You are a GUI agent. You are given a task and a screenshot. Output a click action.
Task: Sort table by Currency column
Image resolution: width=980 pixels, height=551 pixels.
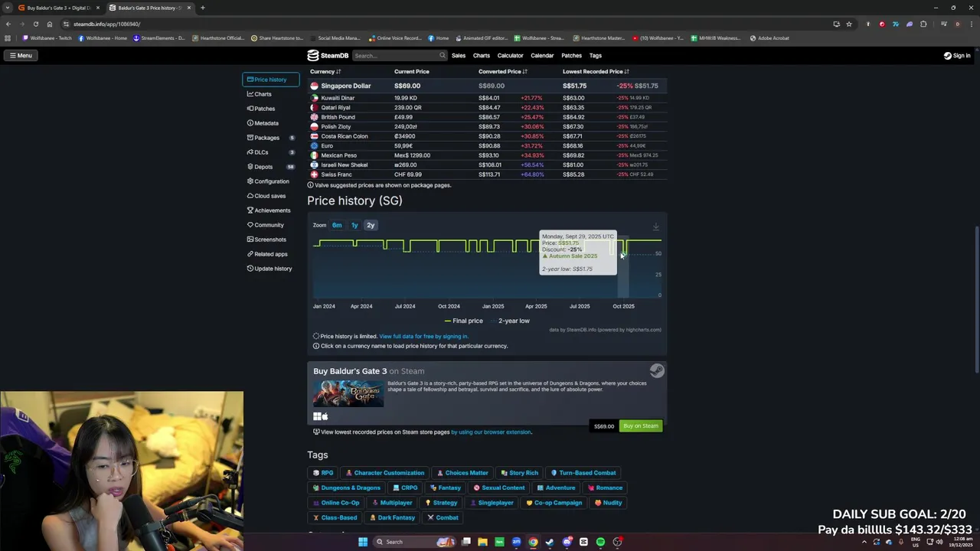(x=325, y=72)
